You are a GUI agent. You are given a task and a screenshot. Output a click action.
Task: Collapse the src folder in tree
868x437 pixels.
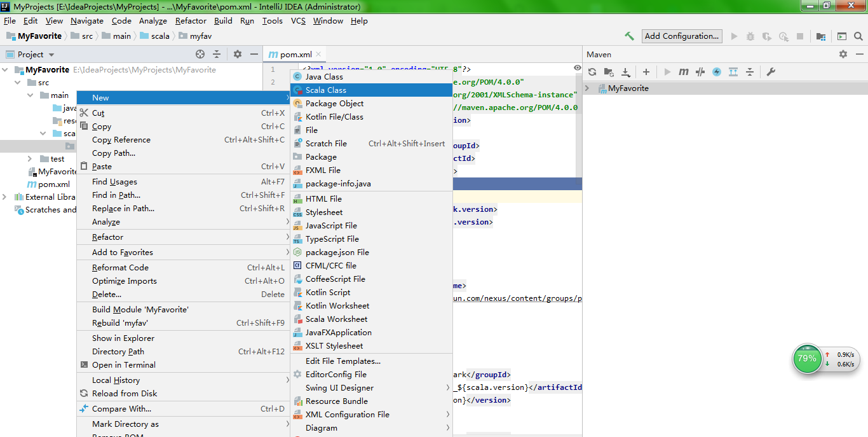coord(18,83)
